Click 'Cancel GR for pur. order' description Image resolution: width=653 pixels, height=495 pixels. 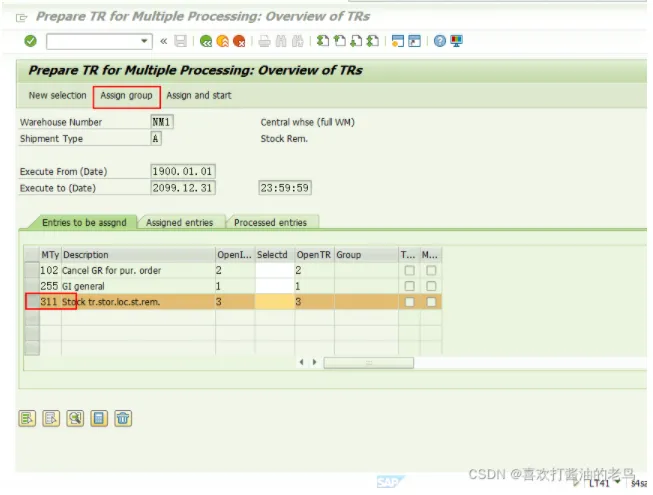111,271
